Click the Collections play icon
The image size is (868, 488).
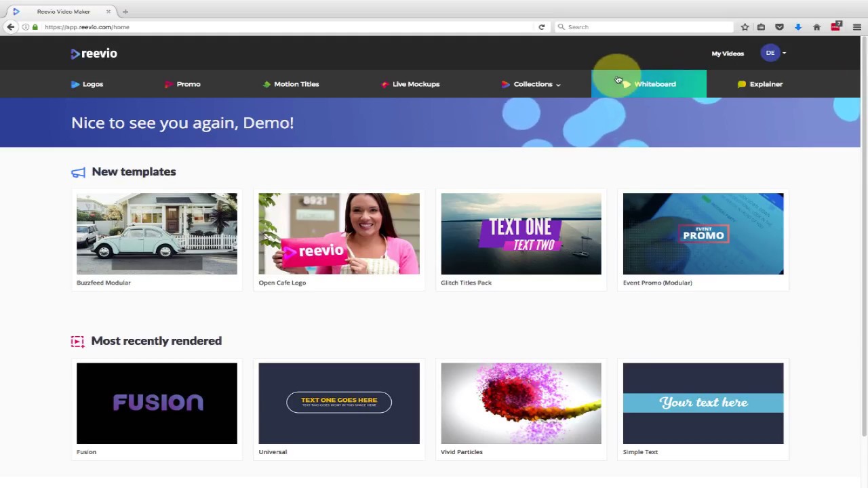coord(506,84)
